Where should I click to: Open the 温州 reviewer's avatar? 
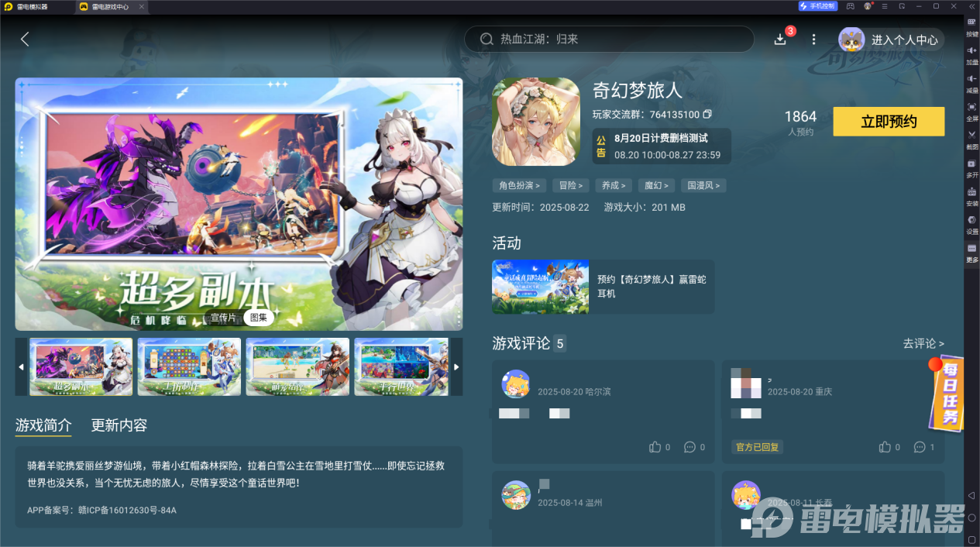(515, 494)
